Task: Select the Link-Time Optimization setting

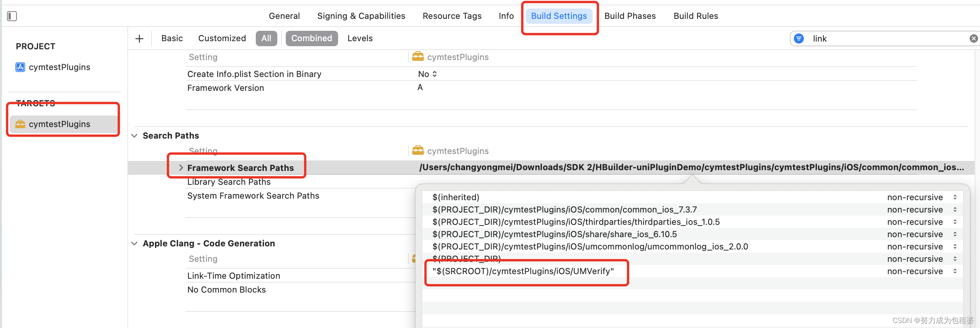Action: 233,276
